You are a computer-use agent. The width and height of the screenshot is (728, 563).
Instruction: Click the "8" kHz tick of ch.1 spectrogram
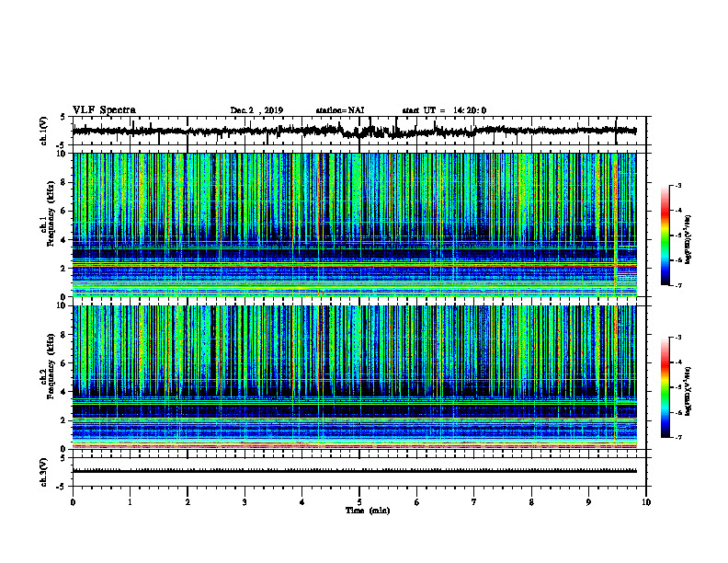(x=64, y=182)
